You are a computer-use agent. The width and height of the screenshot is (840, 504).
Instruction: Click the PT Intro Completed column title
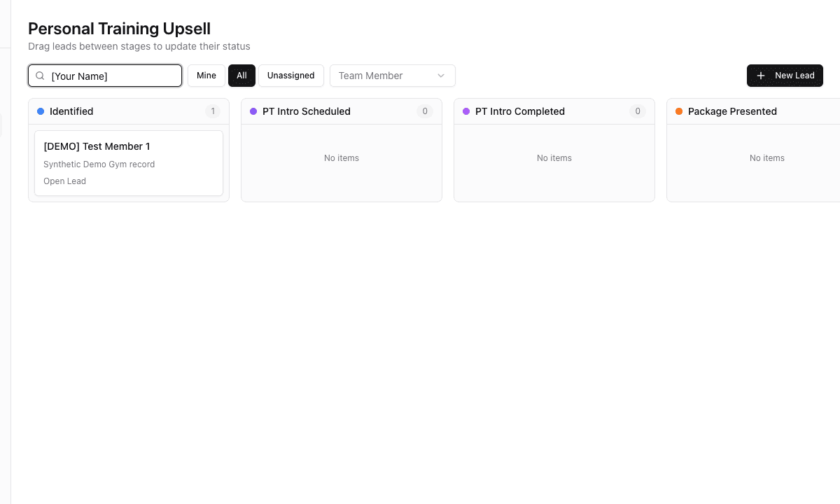[520, 111]
